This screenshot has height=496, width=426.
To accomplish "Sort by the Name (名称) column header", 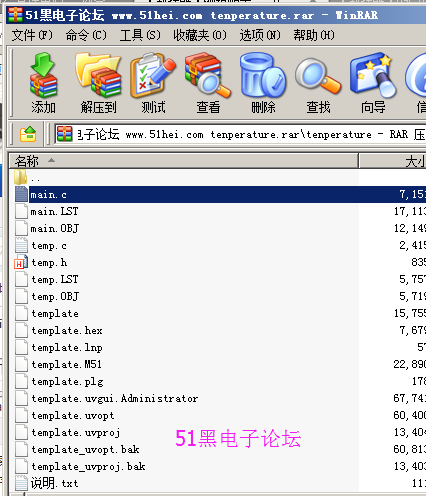I will 183,161.
